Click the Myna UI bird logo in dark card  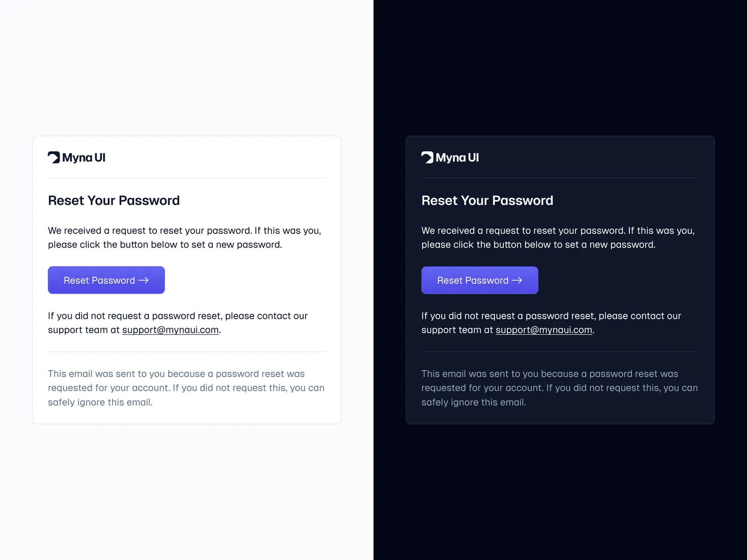click(x=427, y=157)
